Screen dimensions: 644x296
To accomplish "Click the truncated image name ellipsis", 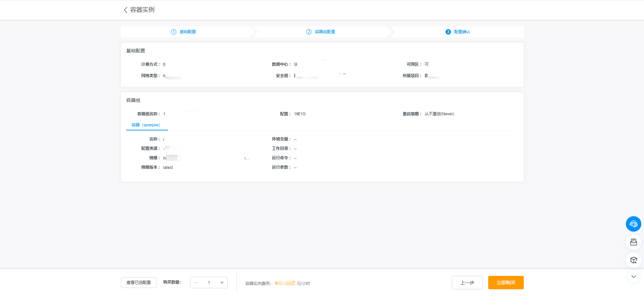I will [x=247, y=158].
